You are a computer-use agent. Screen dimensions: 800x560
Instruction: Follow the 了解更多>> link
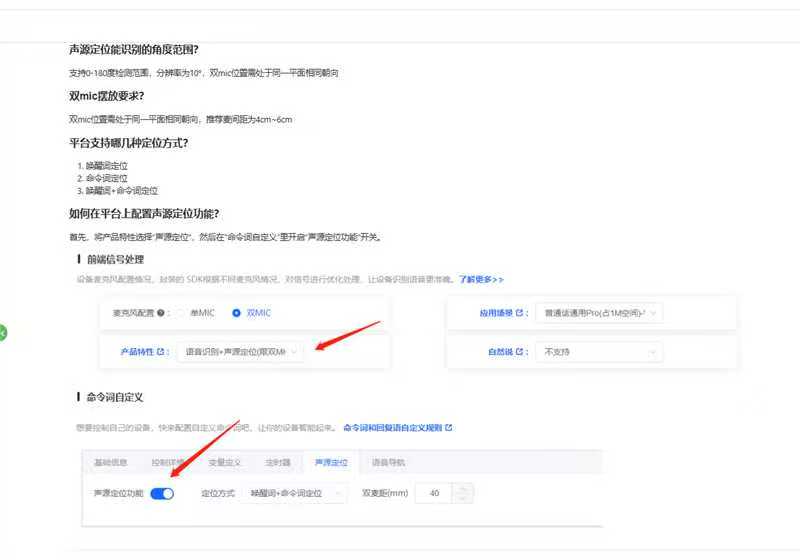(481, 279)
